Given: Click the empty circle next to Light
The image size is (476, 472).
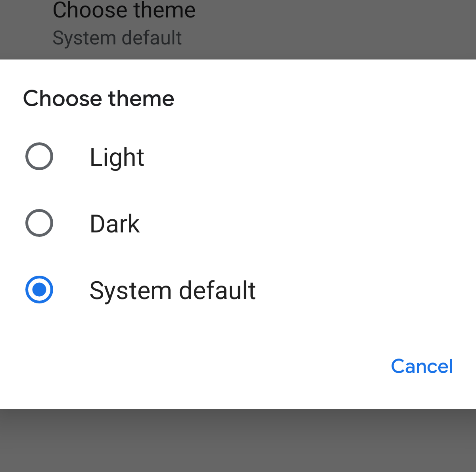Looking at the screenshot, I should (39, 156).
